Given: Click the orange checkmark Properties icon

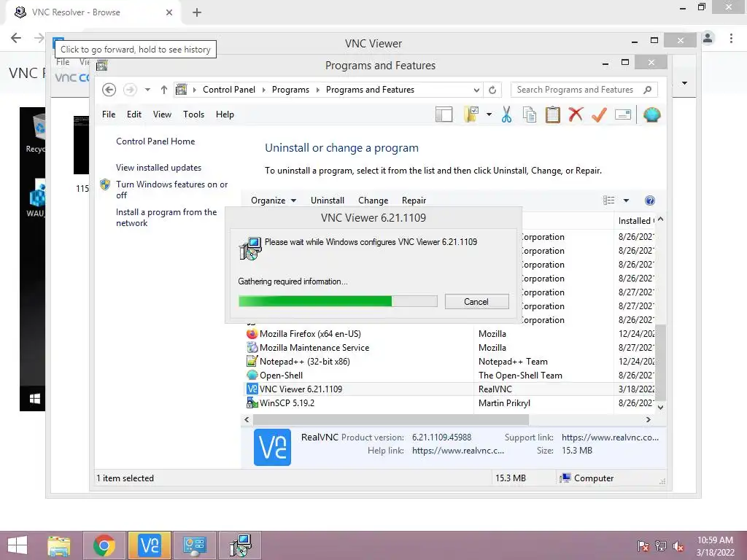Looking at the screenshot, I should pyautogui.click(x=599, y=114).
